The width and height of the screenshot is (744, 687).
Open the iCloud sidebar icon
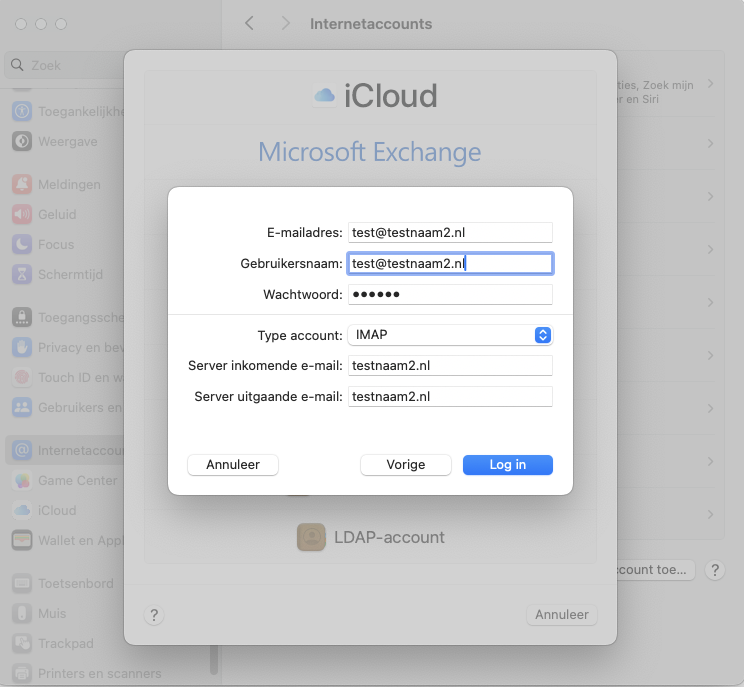22,510
